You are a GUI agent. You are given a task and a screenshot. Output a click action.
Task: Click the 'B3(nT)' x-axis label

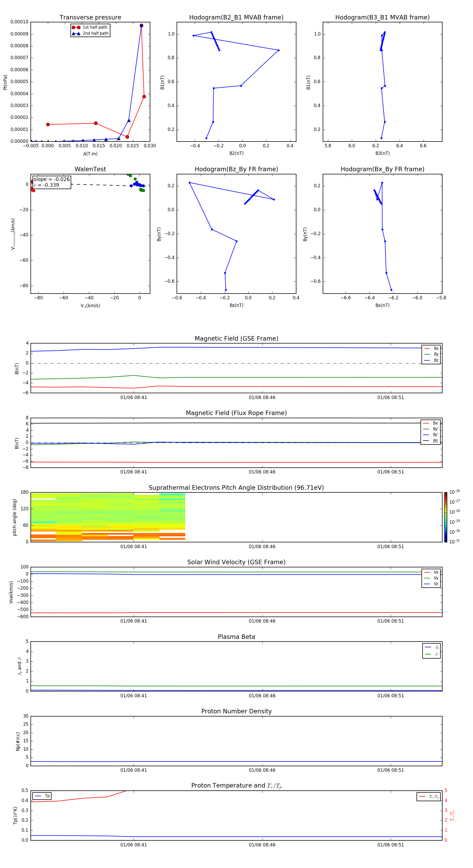[x=382, y=153]
